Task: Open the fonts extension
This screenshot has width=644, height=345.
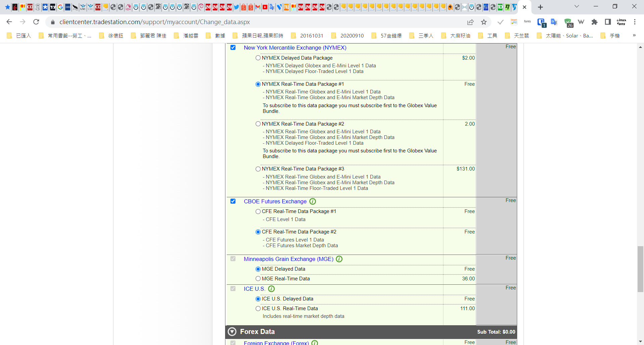Action: [x=527, y=22]
